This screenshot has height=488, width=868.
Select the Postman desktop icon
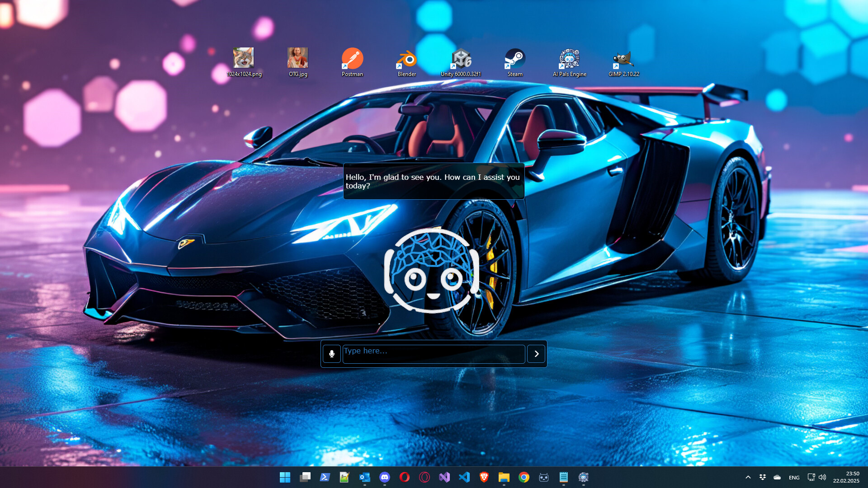(x=352, y=62)
